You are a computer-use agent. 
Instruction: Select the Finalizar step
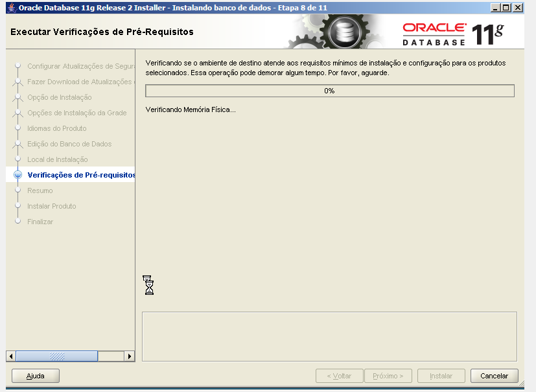[x=40, y=222]
